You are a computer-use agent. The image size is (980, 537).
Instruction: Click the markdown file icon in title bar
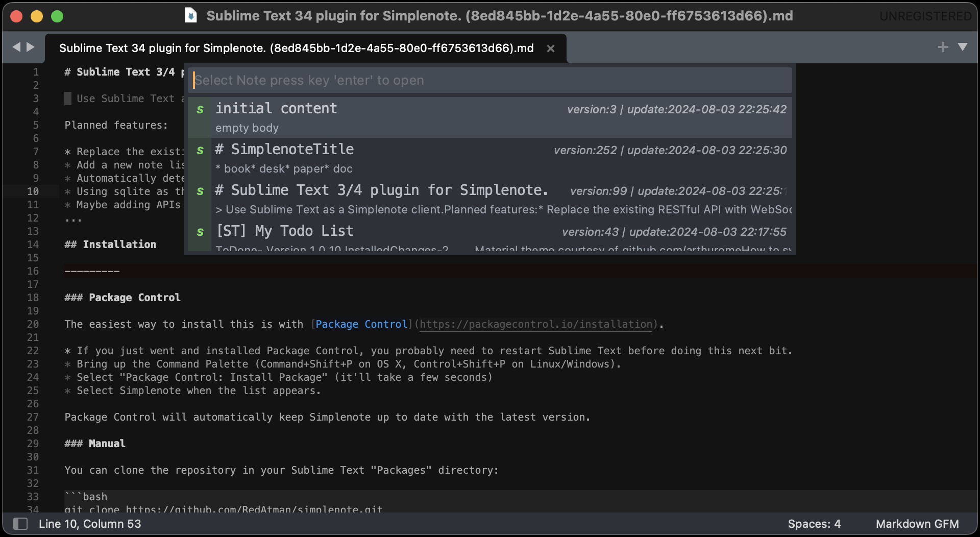(190, 16)
